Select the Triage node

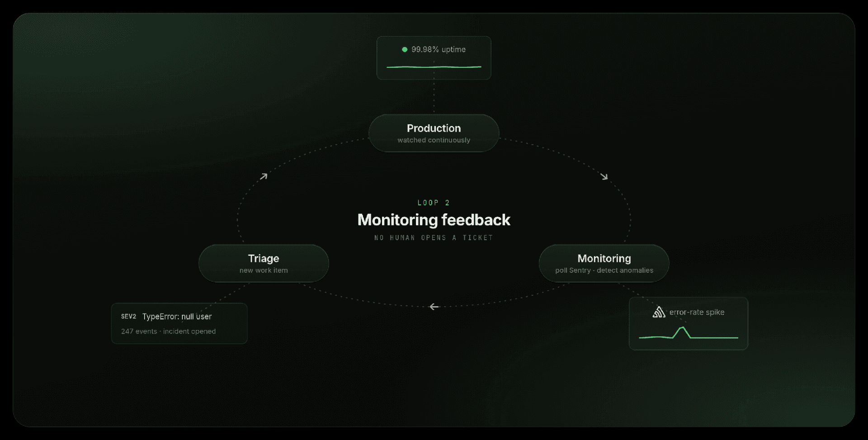point(264,263)
